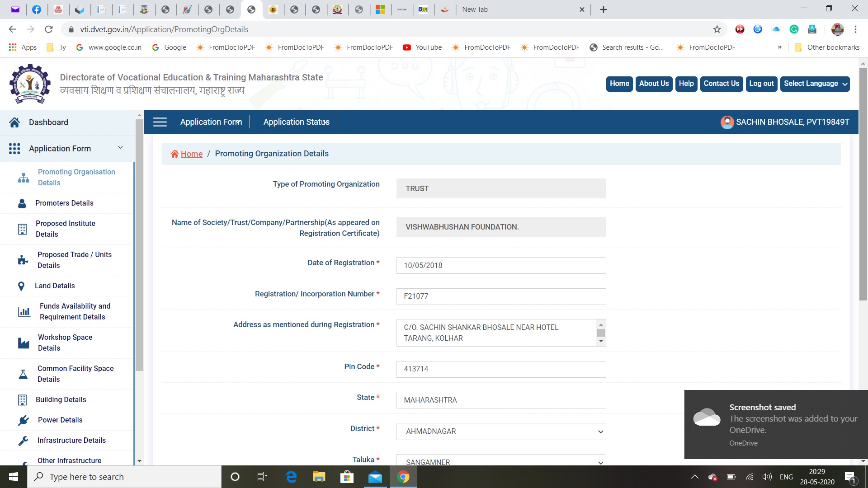Click the Log out button

coord(761,84)
